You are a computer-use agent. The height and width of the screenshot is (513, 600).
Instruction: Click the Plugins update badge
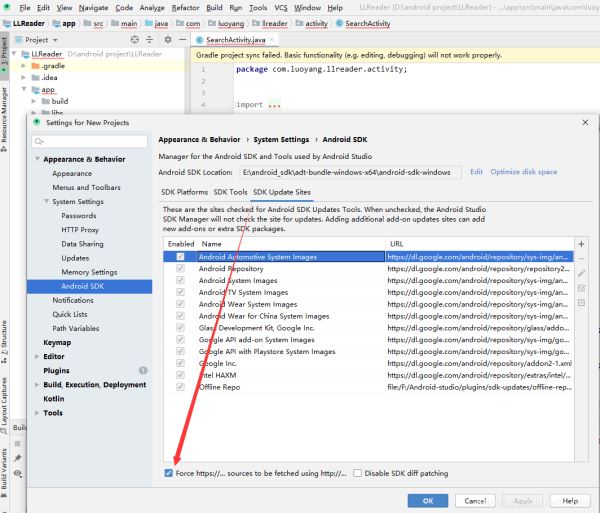[143, 370]
